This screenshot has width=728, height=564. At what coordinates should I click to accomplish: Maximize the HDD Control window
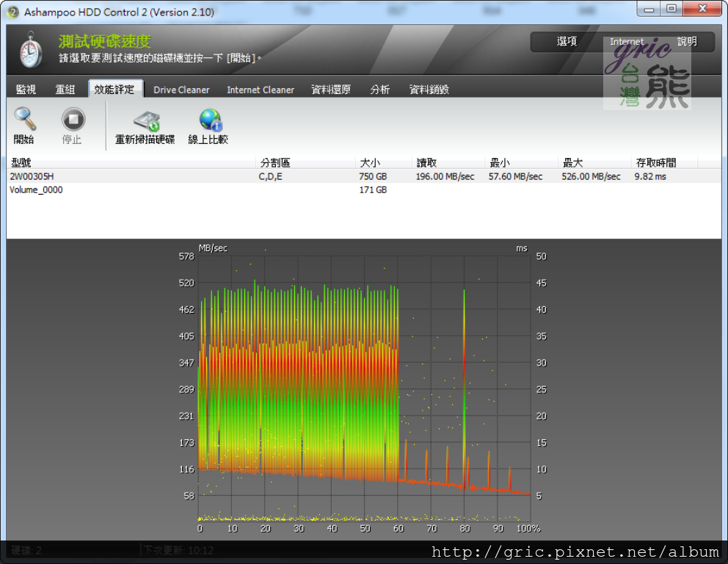click(x=671, y=8)
